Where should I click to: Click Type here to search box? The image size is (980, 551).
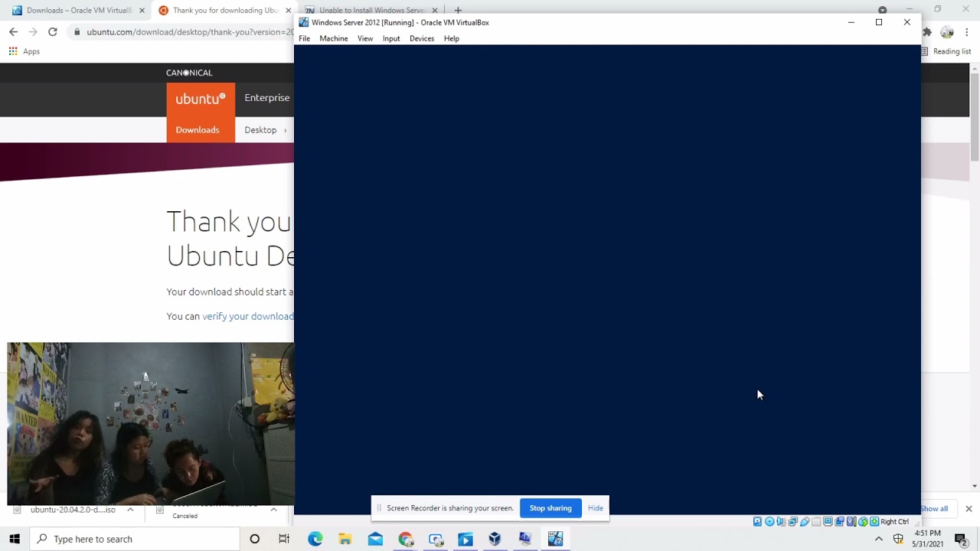pos(135,539)
